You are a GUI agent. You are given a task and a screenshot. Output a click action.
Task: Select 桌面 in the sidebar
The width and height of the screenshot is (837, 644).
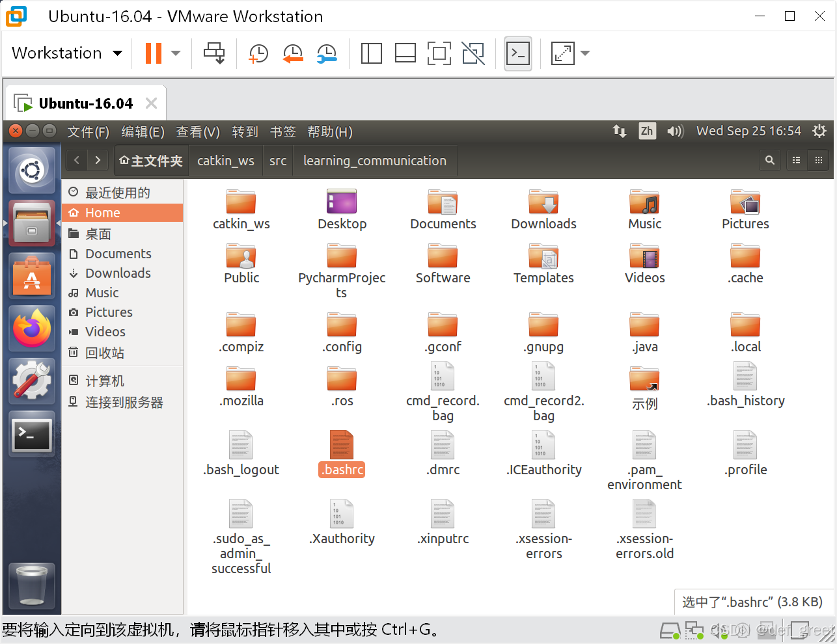(x=122, y=234)
